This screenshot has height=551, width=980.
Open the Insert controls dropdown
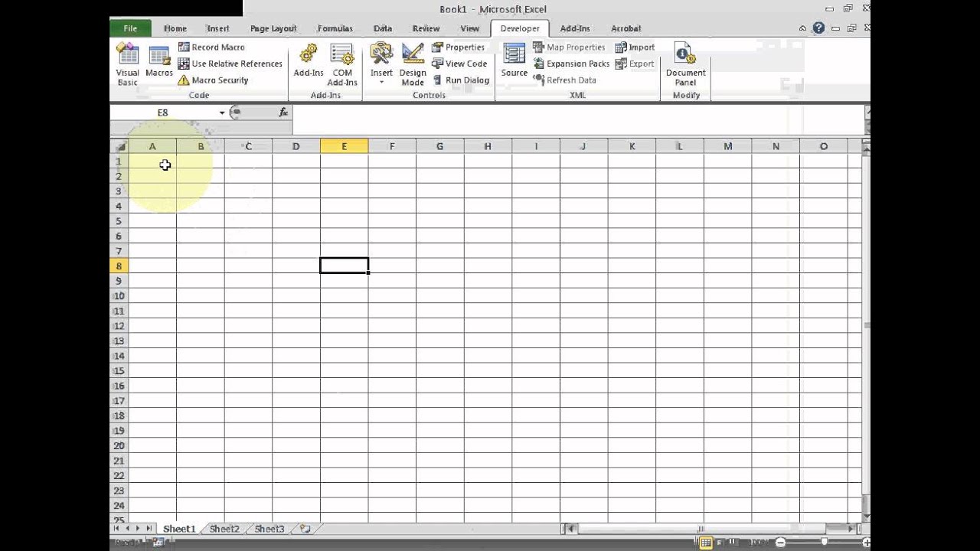tap(381, 64)
